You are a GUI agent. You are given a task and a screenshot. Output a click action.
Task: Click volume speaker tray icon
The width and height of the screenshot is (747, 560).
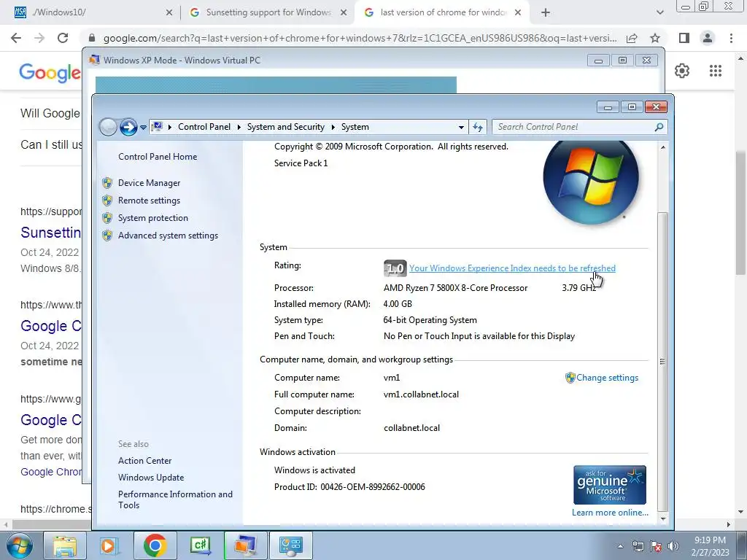(x=673, y=546)
